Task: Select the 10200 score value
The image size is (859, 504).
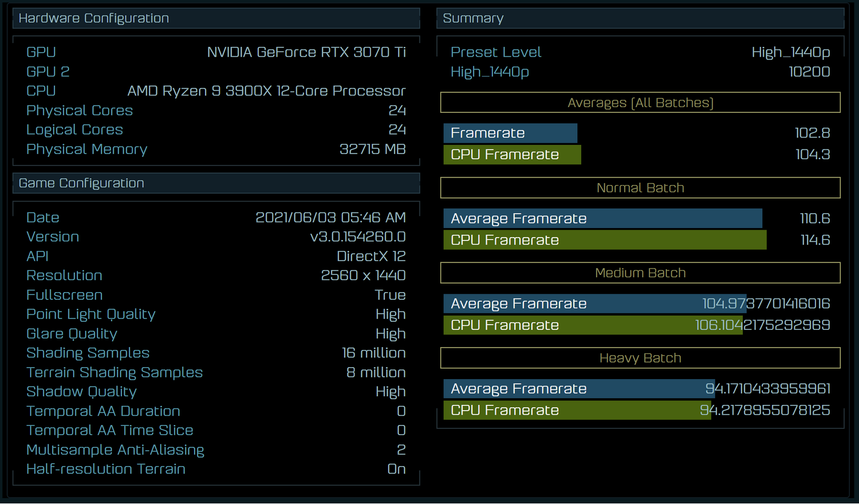Action: pos(809,72)
